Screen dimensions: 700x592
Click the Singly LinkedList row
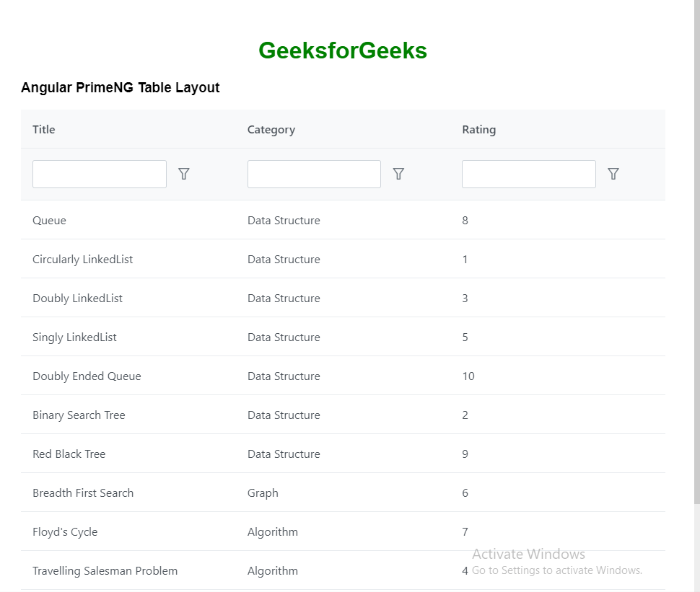75,337
